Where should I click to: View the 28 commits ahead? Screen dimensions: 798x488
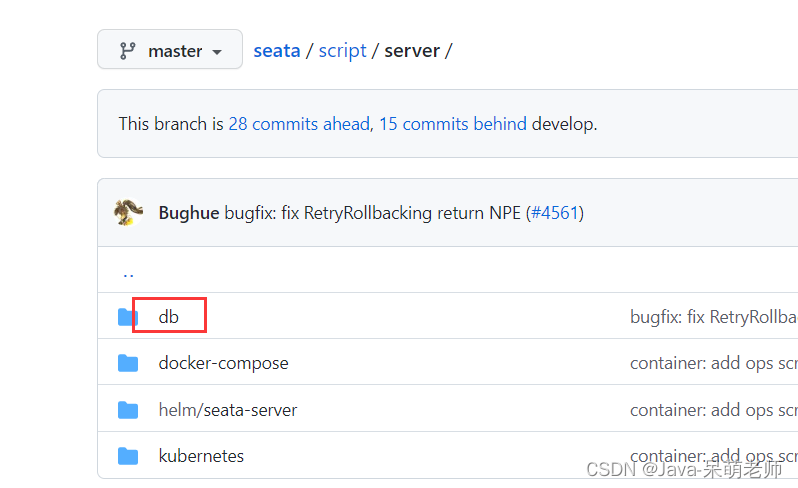[x=299, y=124]
